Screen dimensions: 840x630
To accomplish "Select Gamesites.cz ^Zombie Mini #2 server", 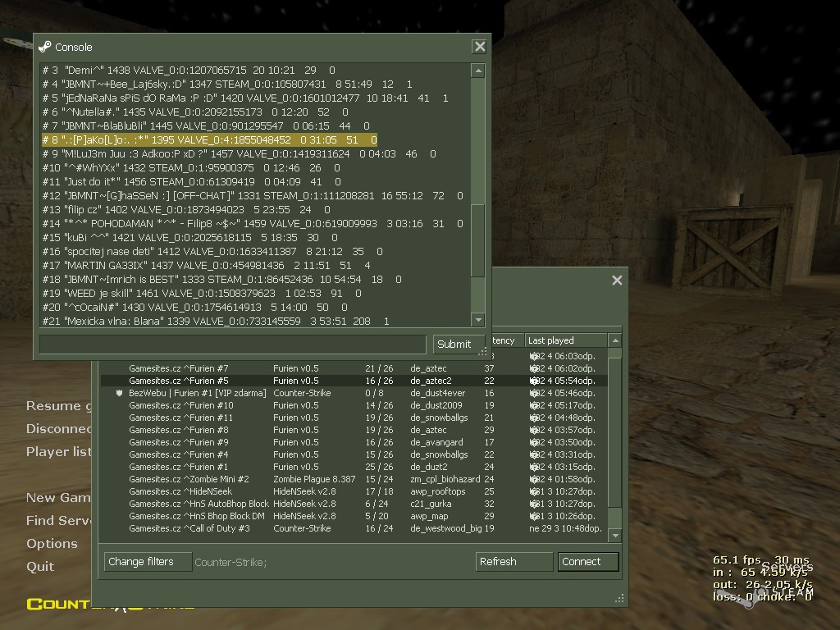I will point(354,479).
